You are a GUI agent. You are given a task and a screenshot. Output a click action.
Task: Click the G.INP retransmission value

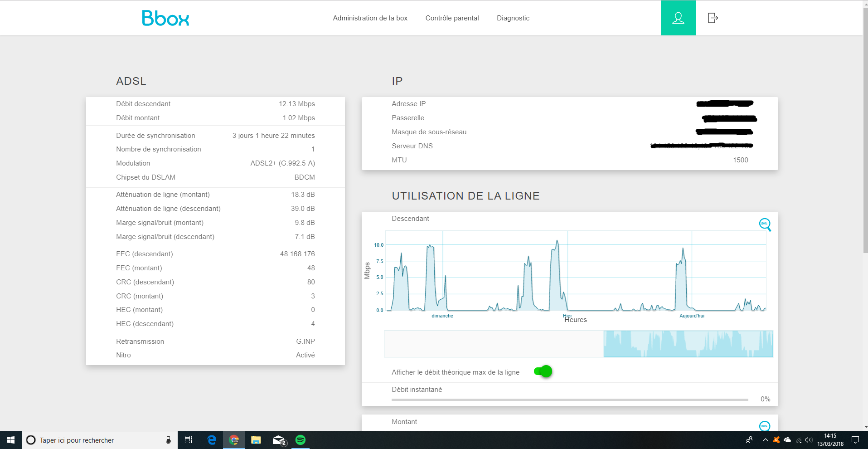click(305, 342)
